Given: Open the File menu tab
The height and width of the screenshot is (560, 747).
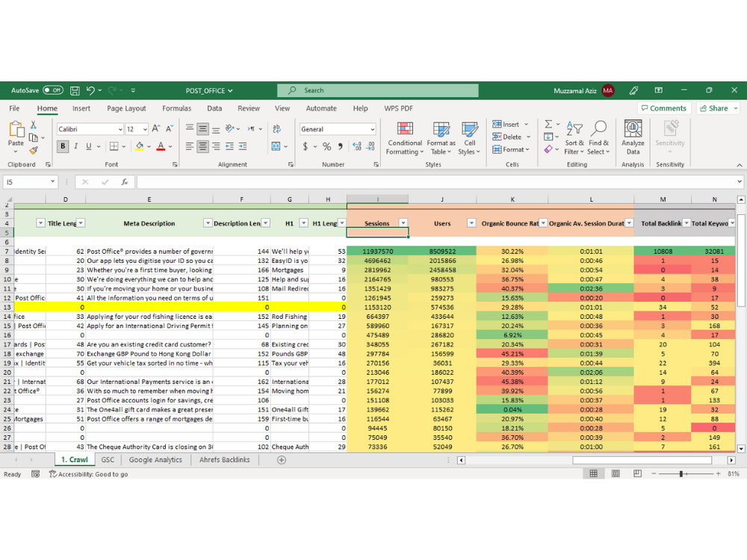Looking at the screenshot, I should (14, 108).
